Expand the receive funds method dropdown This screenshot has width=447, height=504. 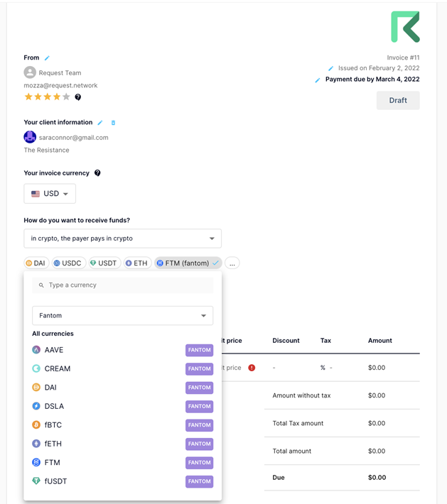coord(122,239)
